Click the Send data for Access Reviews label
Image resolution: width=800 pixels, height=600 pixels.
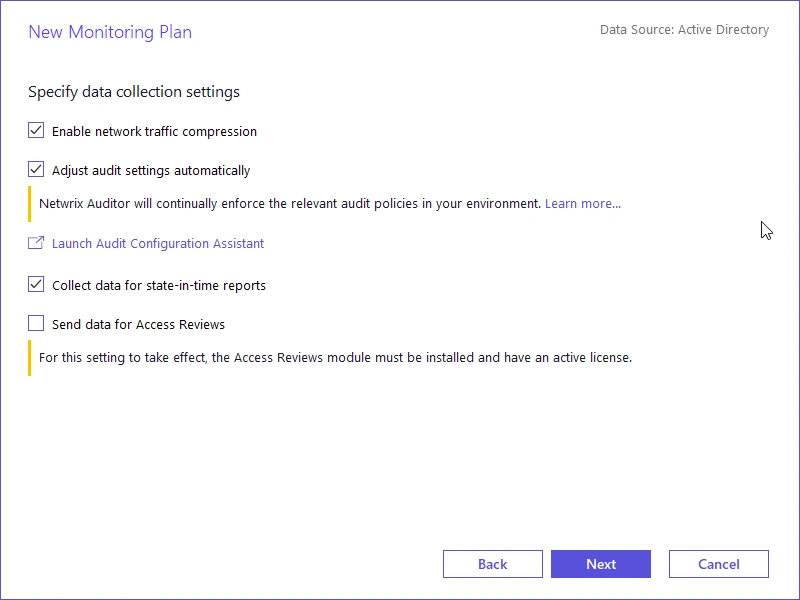139,323
